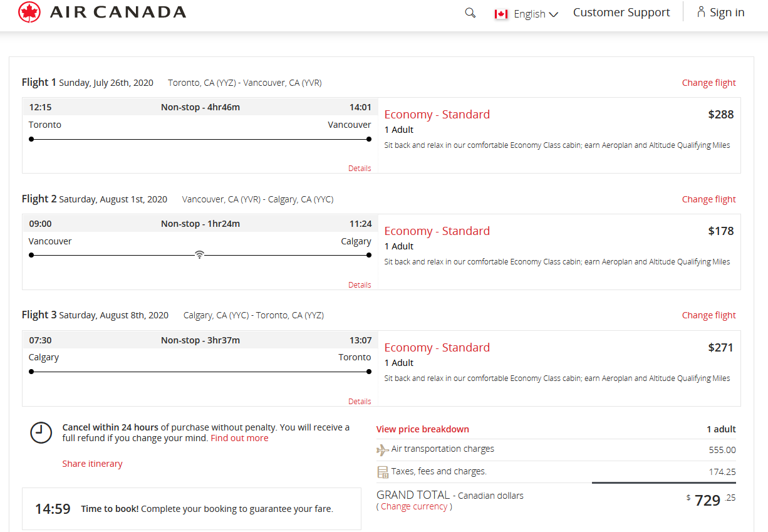Click the Vancouver, CA (YVR) - Calgary route text
Viewport: 768px width, 532px height.
pyautogui.click(x=257, y=199)
